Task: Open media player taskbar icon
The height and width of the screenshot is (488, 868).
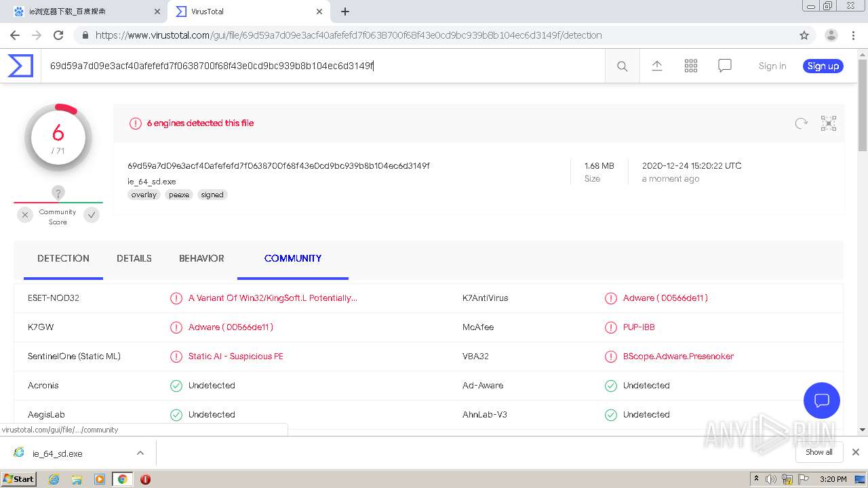Action: click(x=100, y=479)
